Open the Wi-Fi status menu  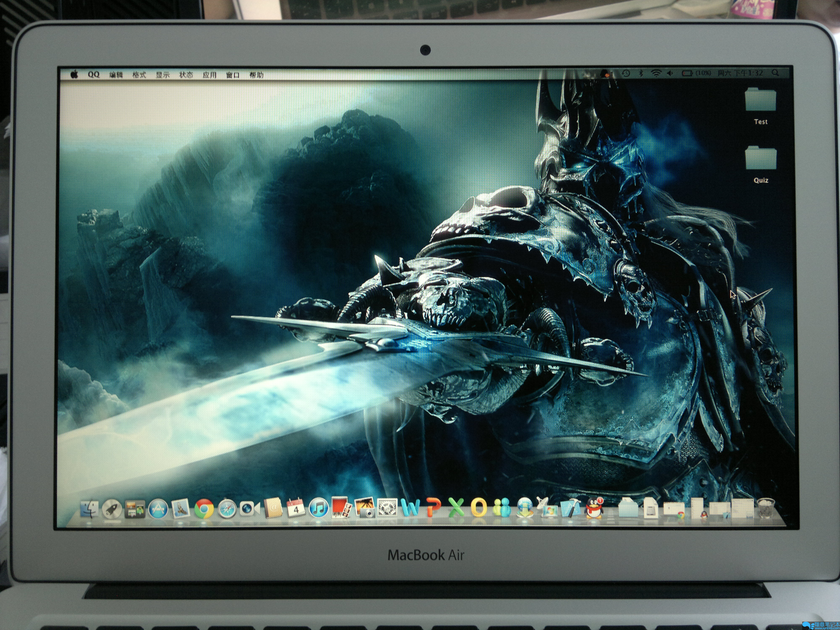tap(657, 73)
